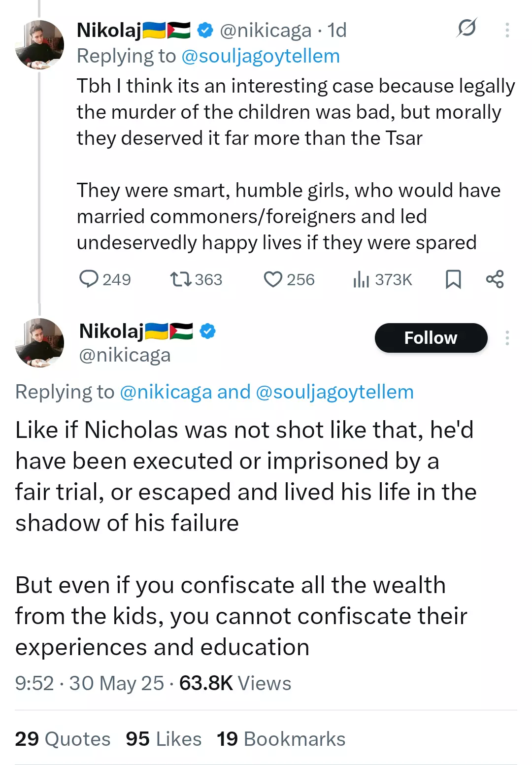Open the @souljagoytellem link in the first reply line
Screen dimensions: 532x765
pos(261,56)
